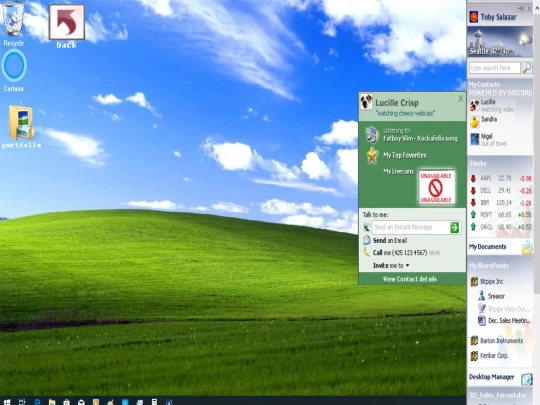Click the My Contacts section header
Screen dimensions: 540x405
(484, 84)
